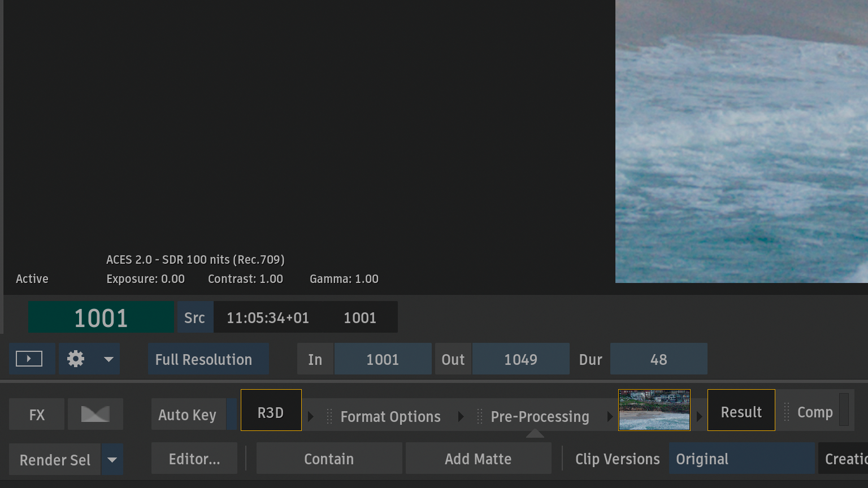The width and height of the screenshot is (868, 488).
Task: Open the Editor... button
Action: 194,459
